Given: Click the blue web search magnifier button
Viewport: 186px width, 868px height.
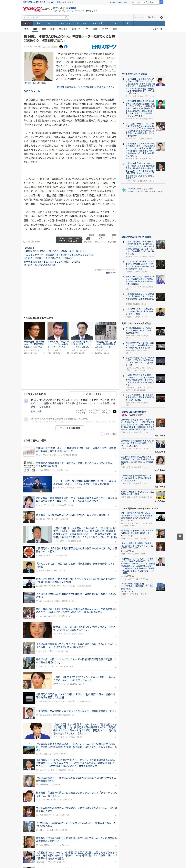Looking at the screenshot, I should [x=161, y=2].
